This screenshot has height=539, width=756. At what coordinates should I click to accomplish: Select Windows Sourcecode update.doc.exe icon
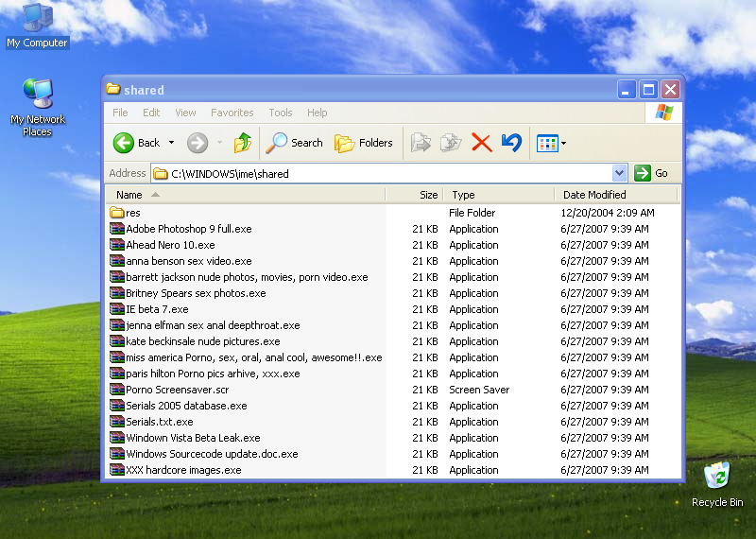(116, 454)
